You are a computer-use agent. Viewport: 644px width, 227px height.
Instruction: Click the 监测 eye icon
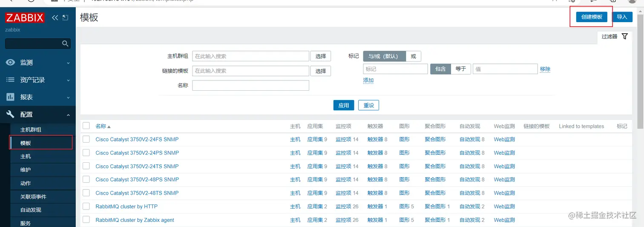(11, 63)
